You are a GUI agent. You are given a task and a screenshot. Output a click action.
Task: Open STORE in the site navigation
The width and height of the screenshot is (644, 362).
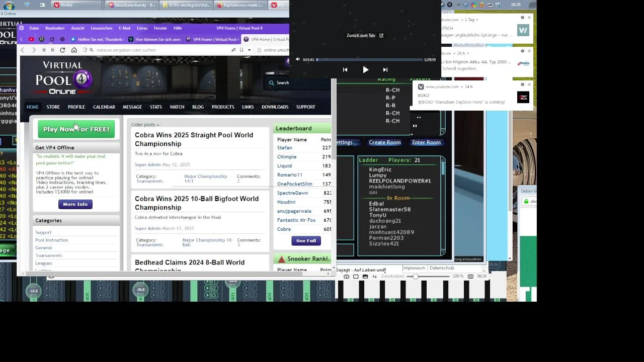point(53,107)
